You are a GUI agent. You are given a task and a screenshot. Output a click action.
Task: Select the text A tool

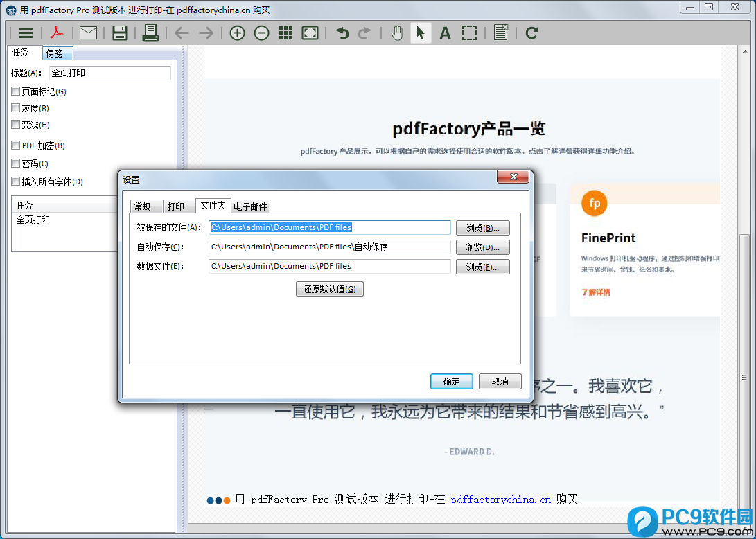point(445,33)
